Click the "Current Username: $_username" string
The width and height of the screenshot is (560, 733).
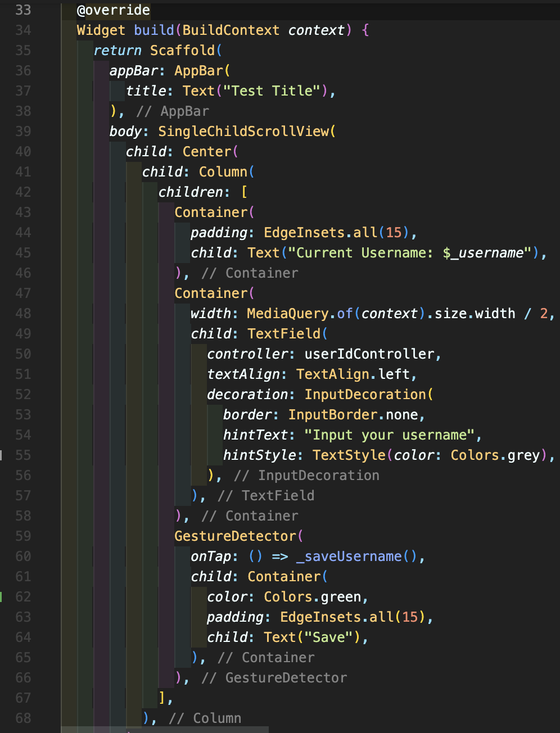point(410,253)
